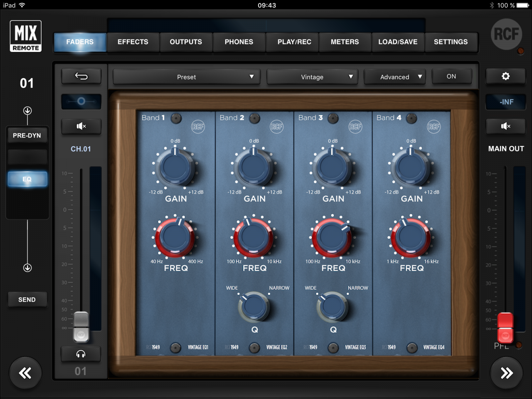Click the MAIN OUT label
The height and width of the screenshot is (399, 532).
(506, 149)
